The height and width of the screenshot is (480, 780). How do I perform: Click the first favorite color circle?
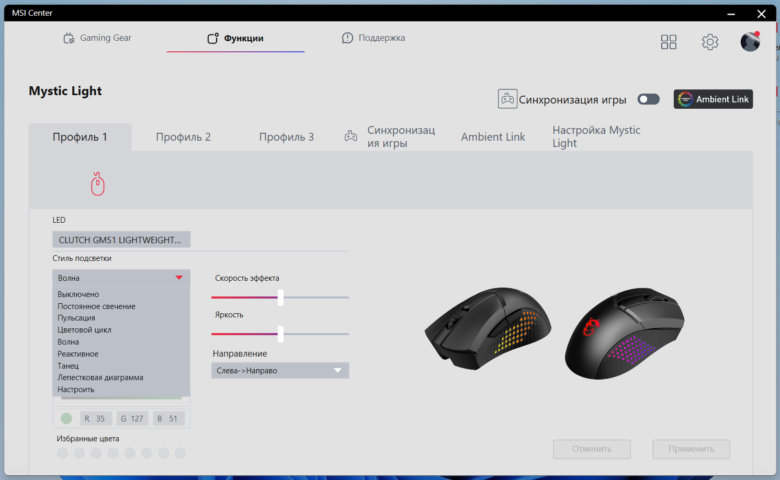pyautogui.click(x=62, y=453)
